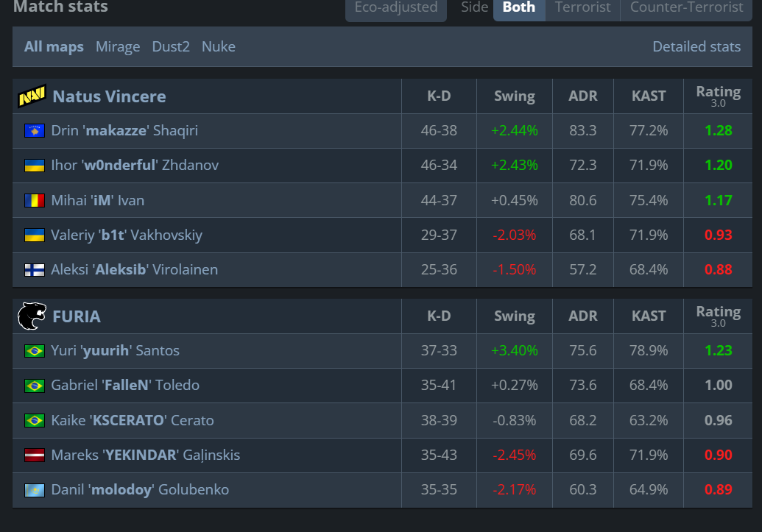
Task: Click the Finnish flag beside Aleksib
Action: pos(35,270)
